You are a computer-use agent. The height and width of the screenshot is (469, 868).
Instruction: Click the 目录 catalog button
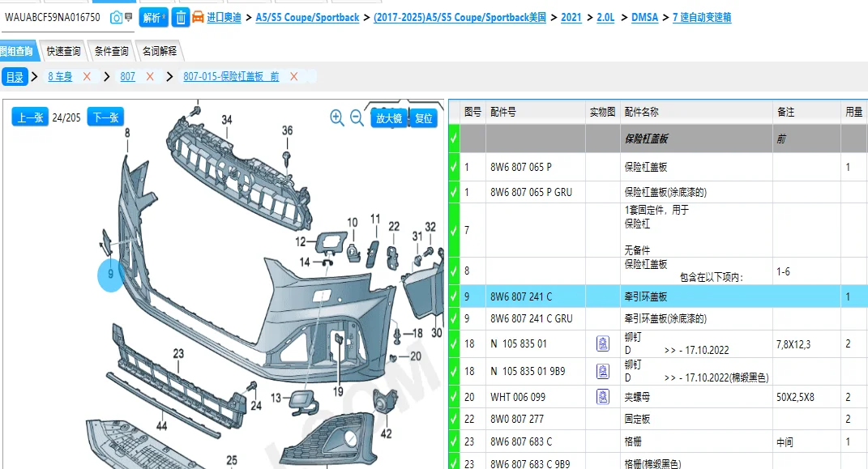[x=15, y=77]
